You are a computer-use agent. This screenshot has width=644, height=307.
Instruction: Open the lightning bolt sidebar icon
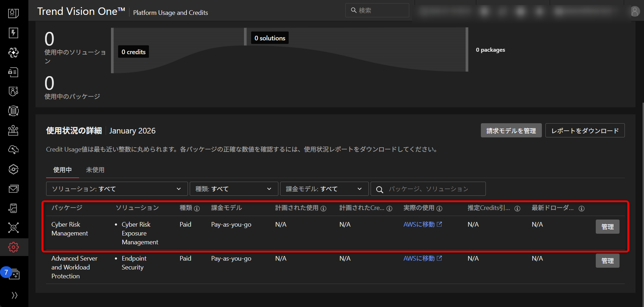[x=13, y=33]
